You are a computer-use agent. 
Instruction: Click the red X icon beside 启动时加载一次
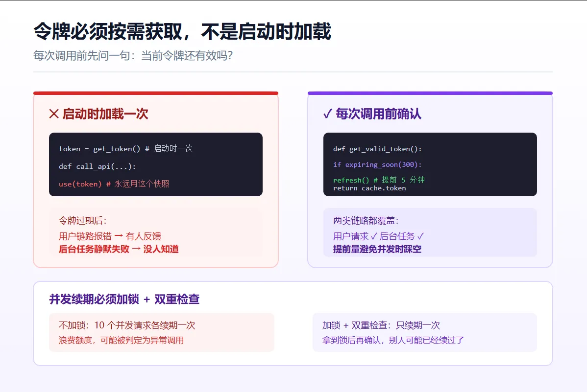(x=54, y=114)
